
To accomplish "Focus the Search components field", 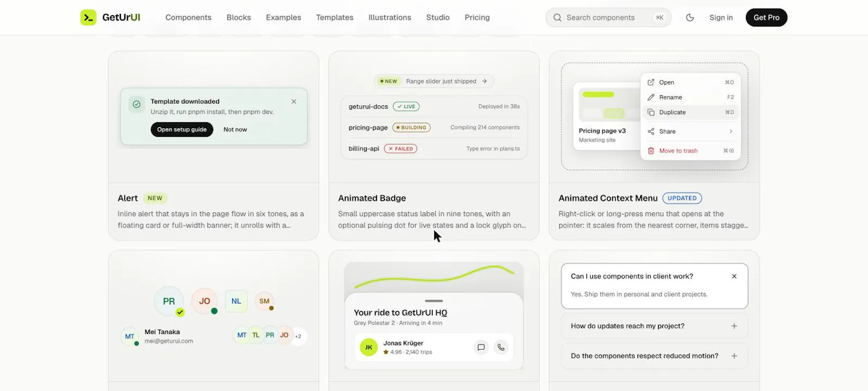I will pos(608,17).
